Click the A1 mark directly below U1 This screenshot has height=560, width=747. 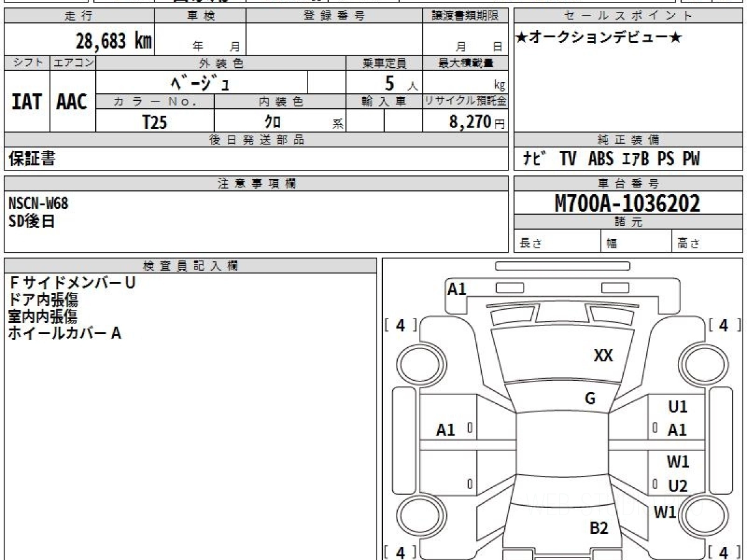[677, 430]
